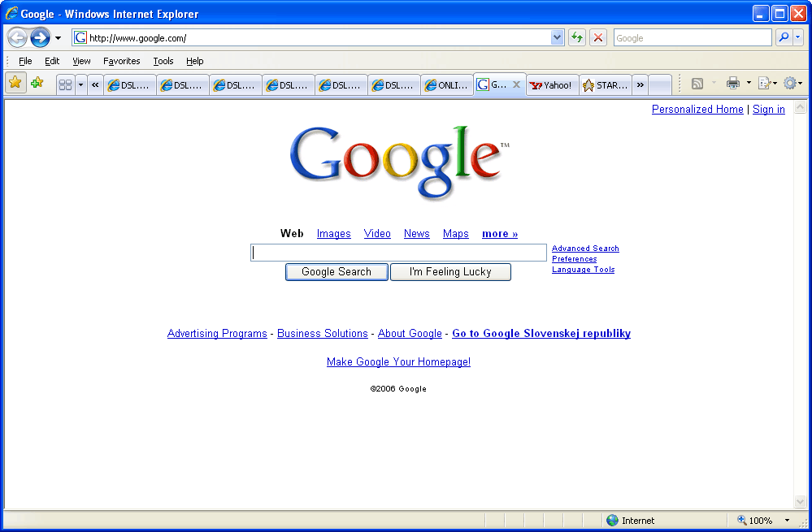Open the Personalized Home link
812x532 pixels.
click(697, 109)
